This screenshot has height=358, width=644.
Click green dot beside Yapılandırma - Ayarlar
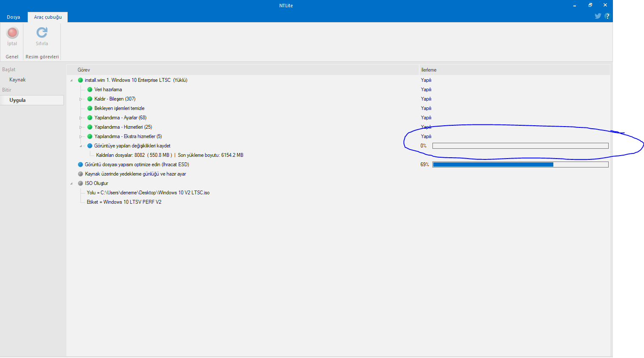pyautogui.click(x=90, y=118)
